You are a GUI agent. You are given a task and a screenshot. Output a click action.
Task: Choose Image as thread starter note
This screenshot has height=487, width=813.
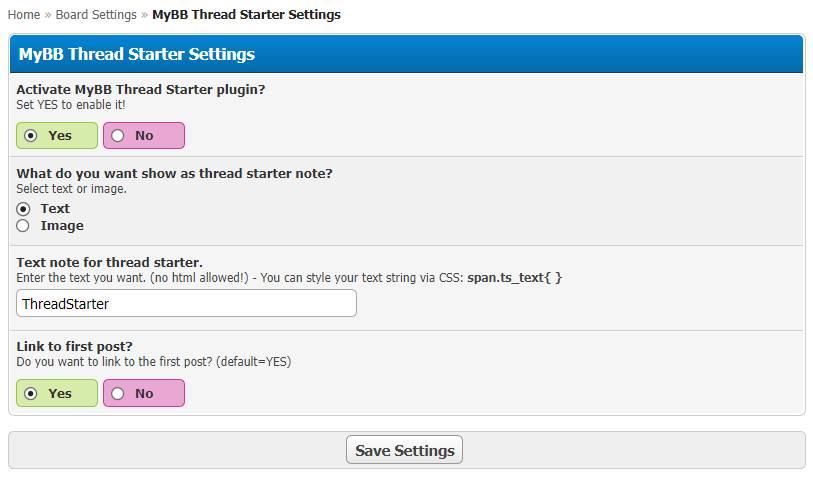[23, 226]
